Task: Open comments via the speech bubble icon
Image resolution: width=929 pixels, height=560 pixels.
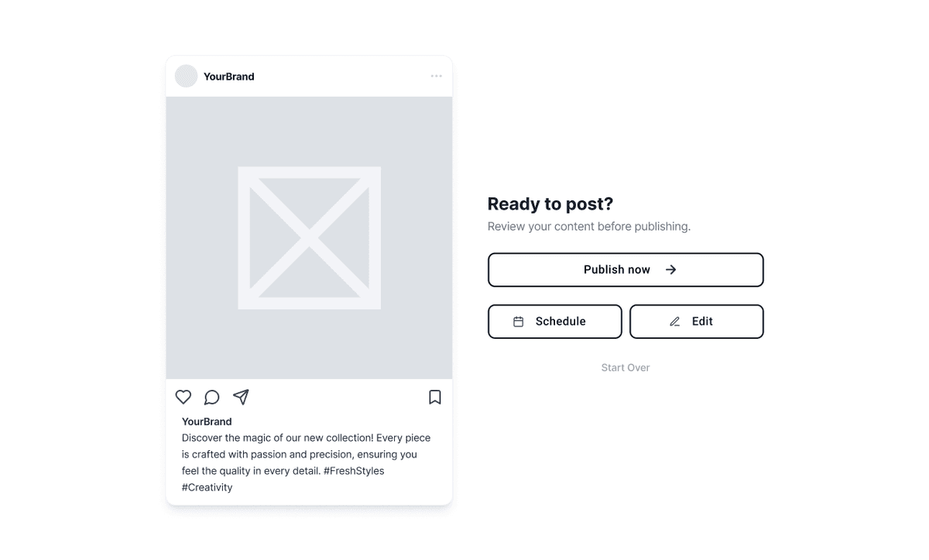Action: coord(212,397)
